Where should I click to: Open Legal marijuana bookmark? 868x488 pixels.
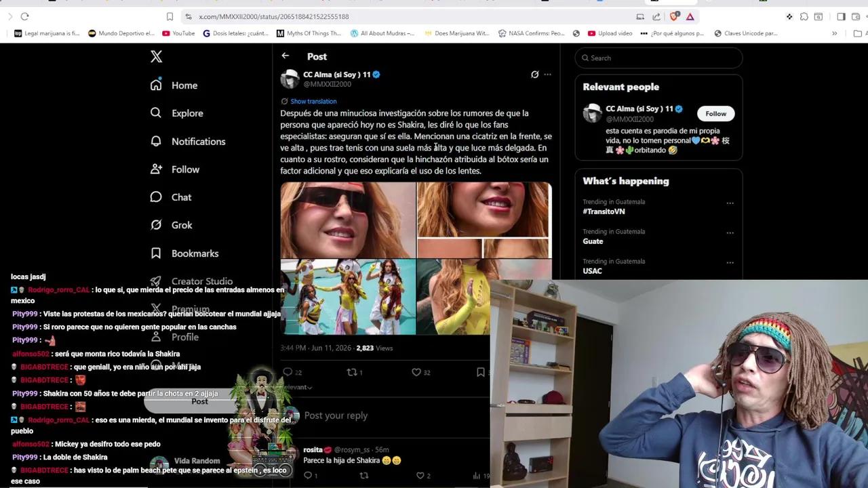pyautogui.click(x=47, y=33)
